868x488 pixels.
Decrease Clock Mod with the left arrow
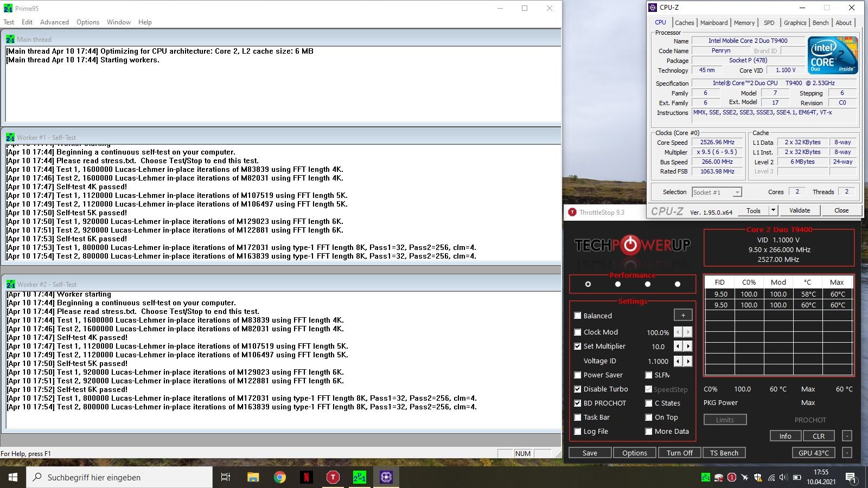pyautogui.click(x=678, y=332)
